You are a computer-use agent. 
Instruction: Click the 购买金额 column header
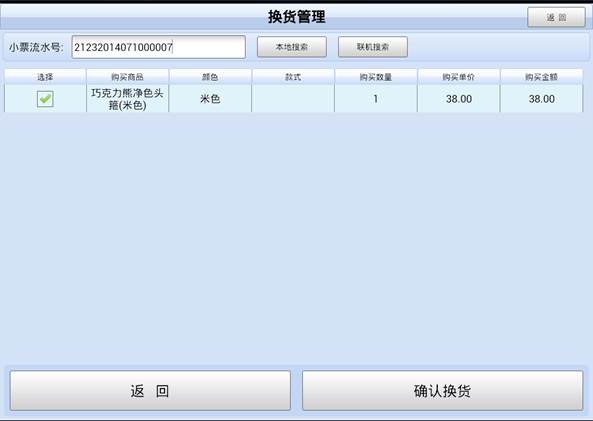pos(541,77)
